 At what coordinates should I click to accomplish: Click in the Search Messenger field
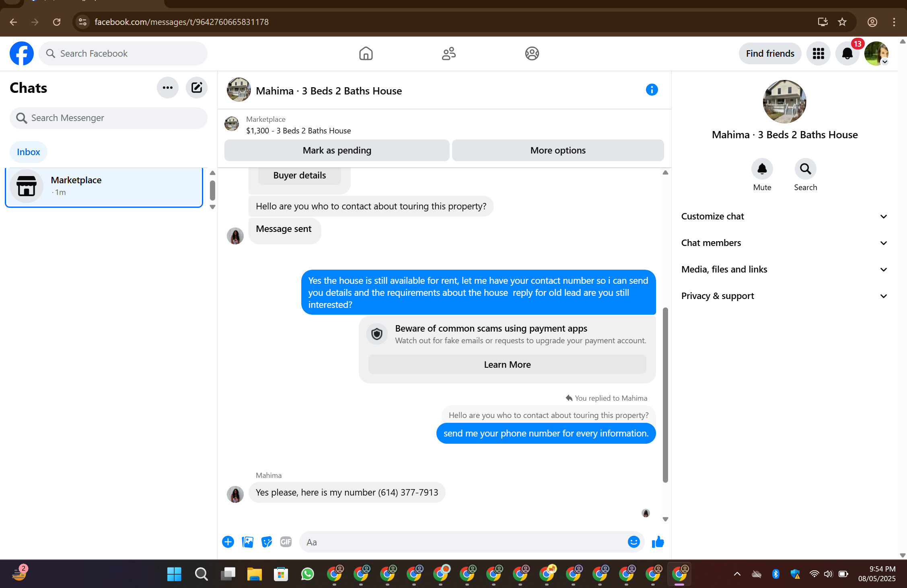pyautogui.click(x=109, y=118)
